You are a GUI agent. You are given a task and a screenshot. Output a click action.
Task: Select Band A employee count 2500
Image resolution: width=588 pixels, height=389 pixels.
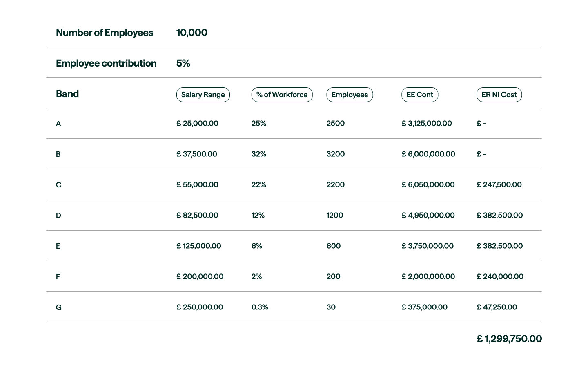click(336, 123)
